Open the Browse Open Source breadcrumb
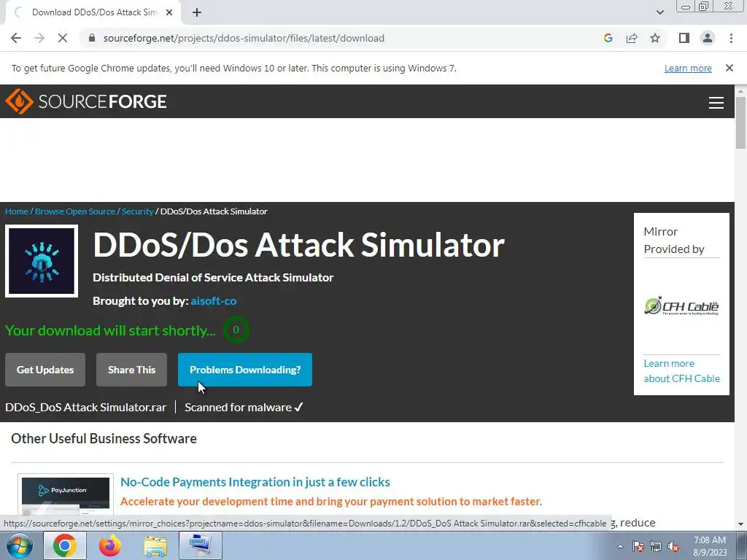The height and width of the screenshot is (560, 747). pyautogui.click(x=75, y=211)
